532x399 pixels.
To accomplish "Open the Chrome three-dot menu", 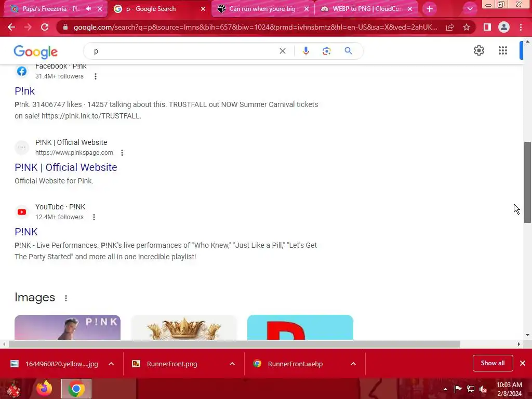I will point(521,27).
